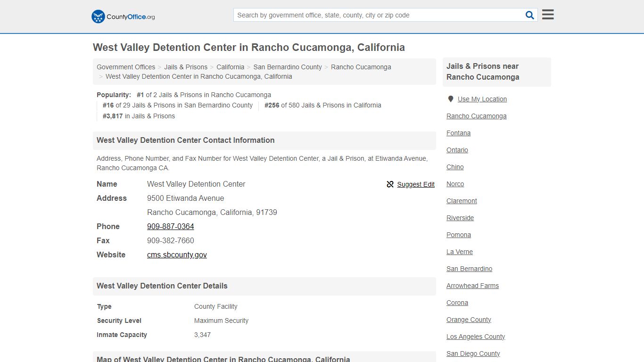Screen dimensions: 644x362
Task: Select Arrowhead Farms in nearby list
Action: pyautogui.click(x=473, y=286)
